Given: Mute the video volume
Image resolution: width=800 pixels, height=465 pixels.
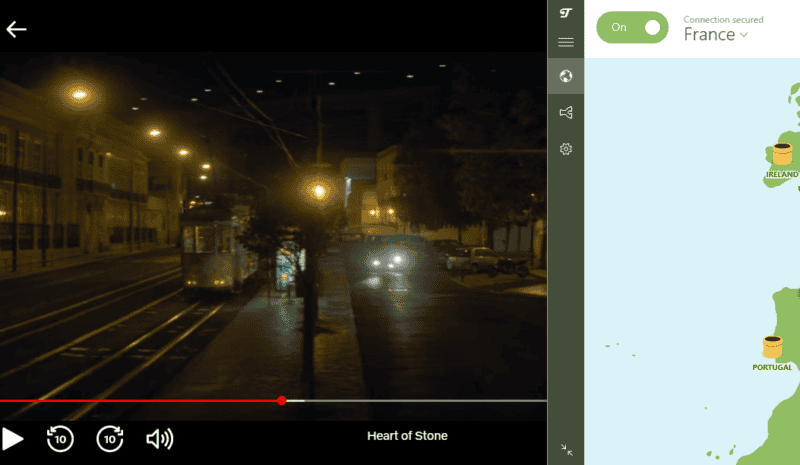Looking at the screenshot, I should click(x=160, y=439).
